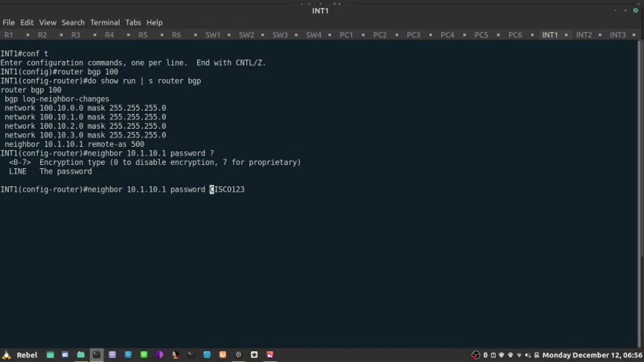The width and height of the screenshot is (644, 362).
Task: Switch to the SW1 tab
Action: [x=213, y=35]
